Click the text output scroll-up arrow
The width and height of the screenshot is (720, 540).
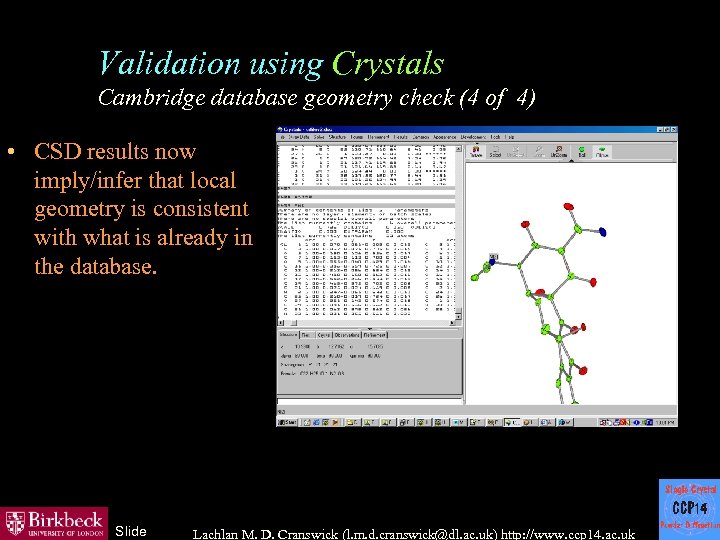pyautogui.click(x=458, y=149)
